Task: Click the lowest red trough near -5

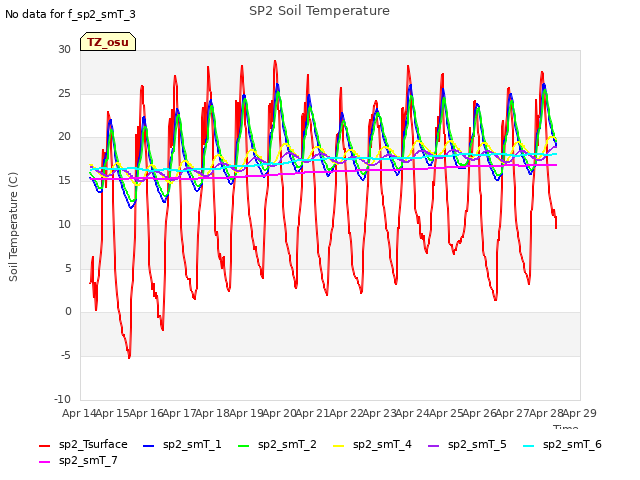Action: (x=129, y=357)
